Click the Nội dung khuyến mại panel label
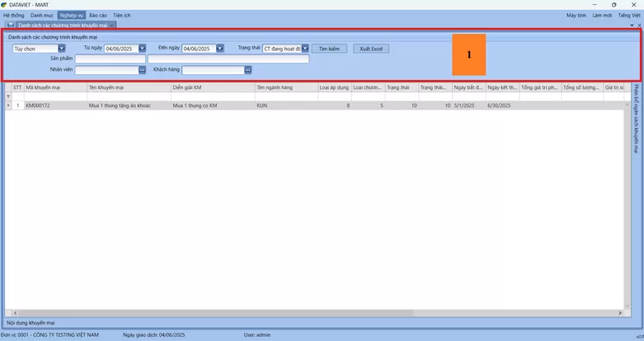Screen dimensions: 644x341 coord(31,323)
